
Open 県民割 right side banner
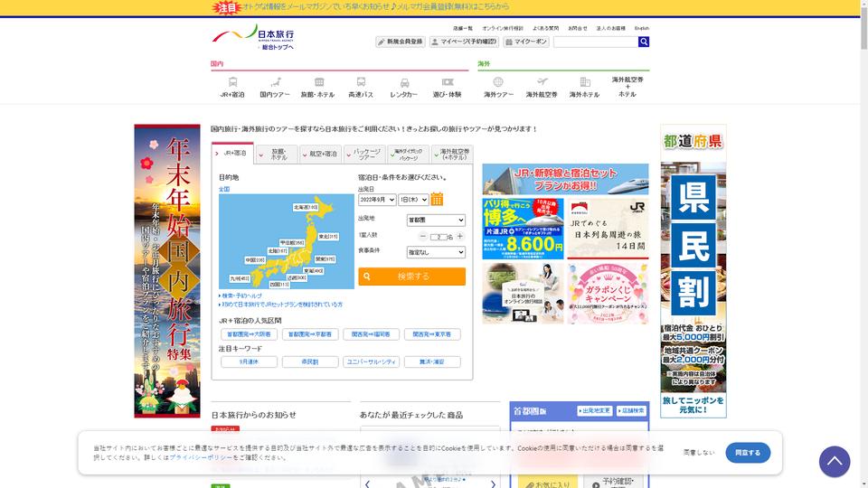693,271
